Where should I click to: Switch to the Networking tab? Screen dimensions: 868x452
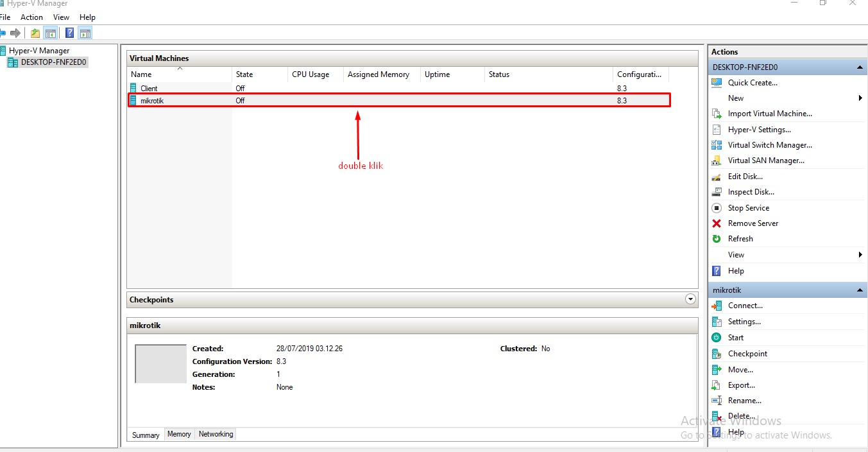216,434
